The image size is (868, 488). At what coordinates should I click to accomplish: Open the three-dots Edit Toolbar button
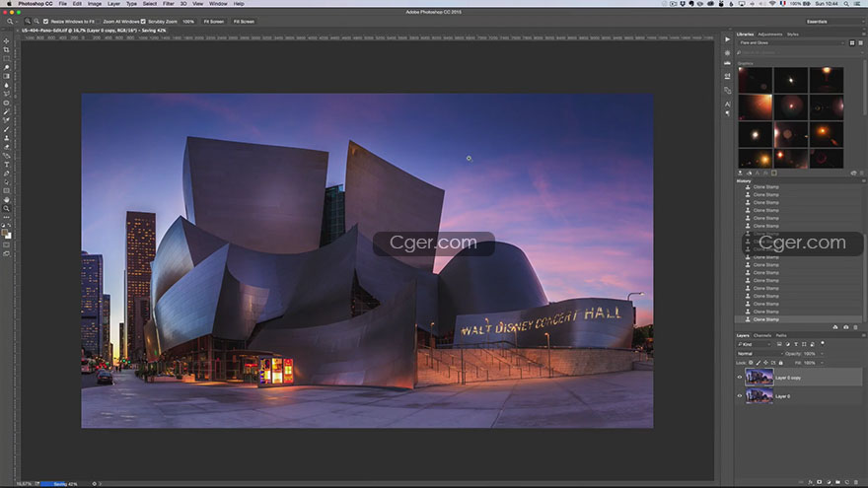click(x=7, y=217)
